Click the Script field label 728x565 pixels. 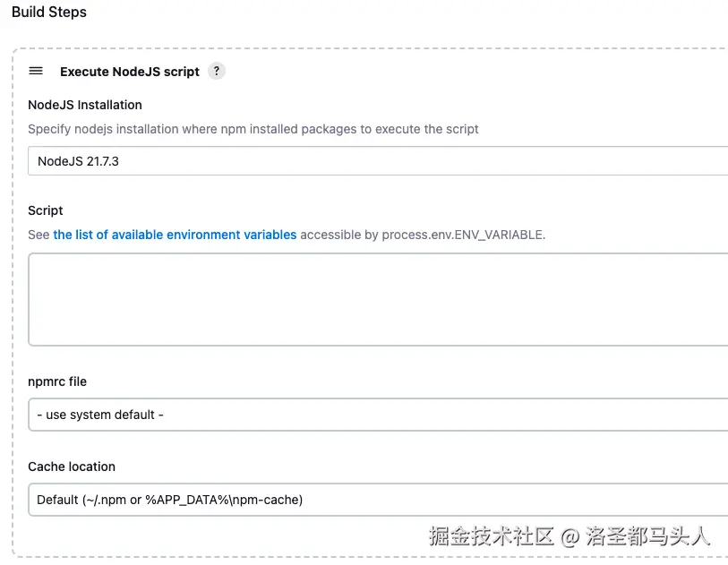point(45,210)
